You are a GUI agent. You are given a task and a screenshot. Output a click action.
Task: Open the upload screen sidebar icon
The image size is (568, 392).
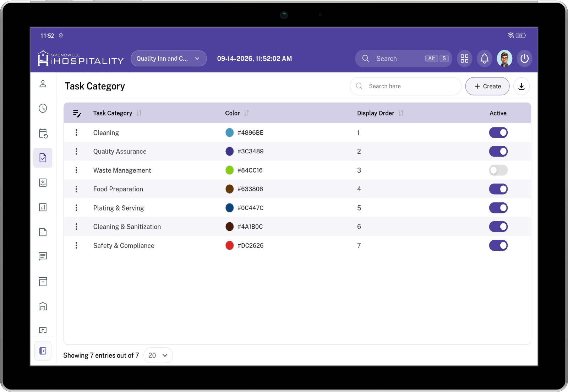click(43, 330)
